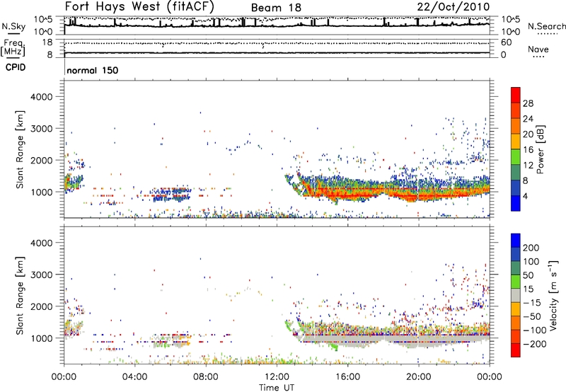This screenshot has width=566, height=392.
Task: Click the blue bottom segment of Power color bar
Action: [516, 203]
